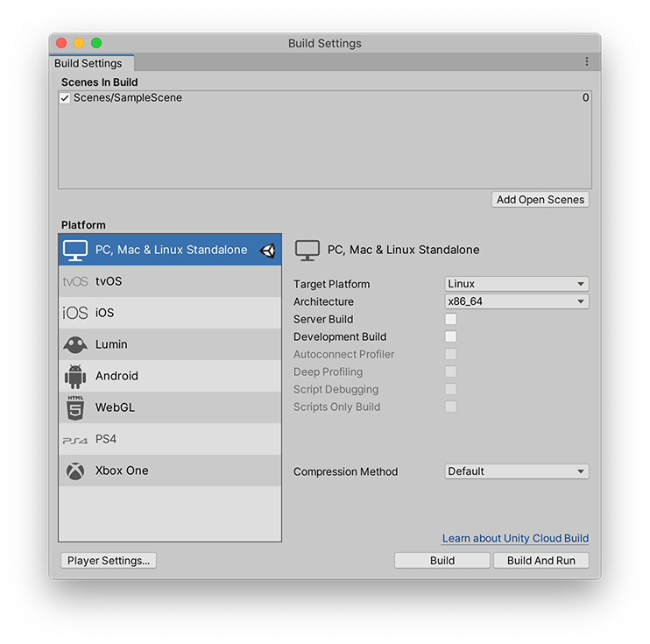Click the Add Open Scenes button
The height and width of the screenshot is (644, 650).
point(540,200)
